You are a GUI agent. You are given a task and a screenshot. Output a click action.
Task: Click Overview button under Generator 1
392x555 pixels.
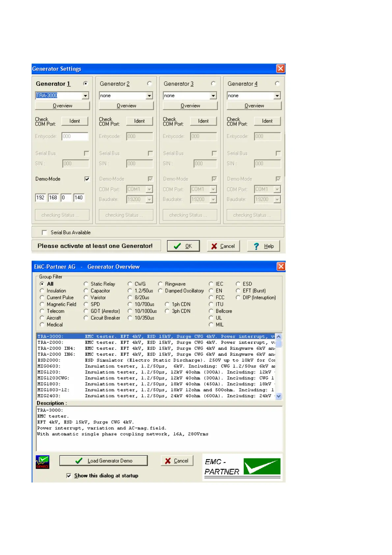[62, 106]
